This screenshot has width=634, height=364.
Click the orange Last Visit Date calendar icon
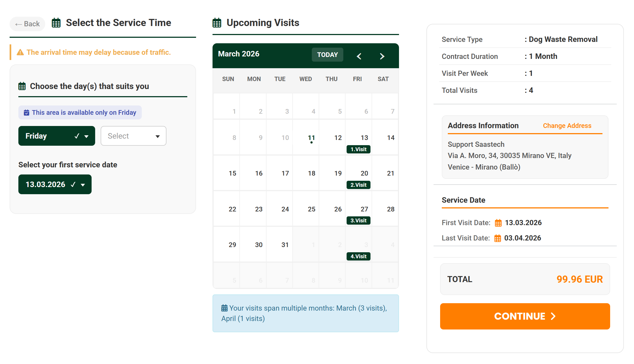pos(497,238)
